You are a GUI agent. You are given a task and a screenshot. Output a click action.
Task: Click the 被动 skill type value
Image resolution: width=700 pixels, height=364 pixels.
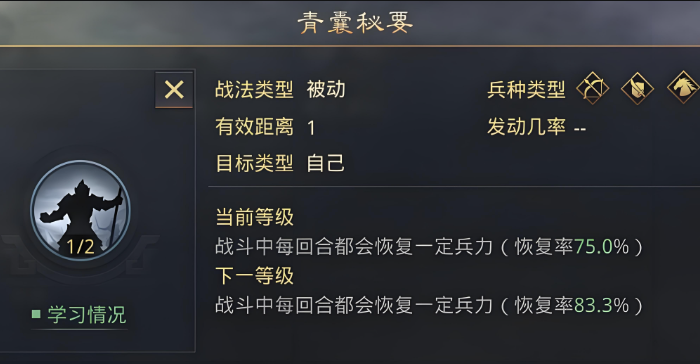coord(326,89)
